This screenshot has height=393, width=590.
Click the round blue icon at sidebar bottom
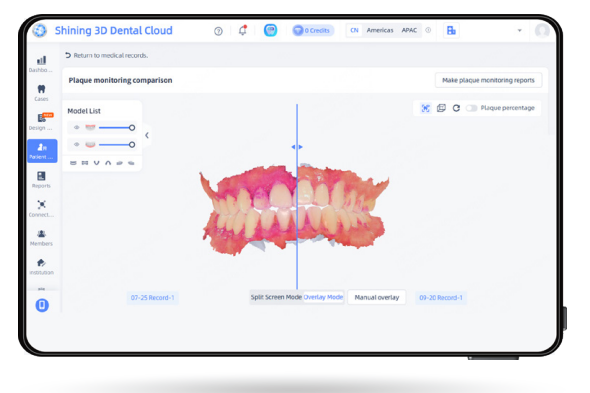(x=42, y=305)
